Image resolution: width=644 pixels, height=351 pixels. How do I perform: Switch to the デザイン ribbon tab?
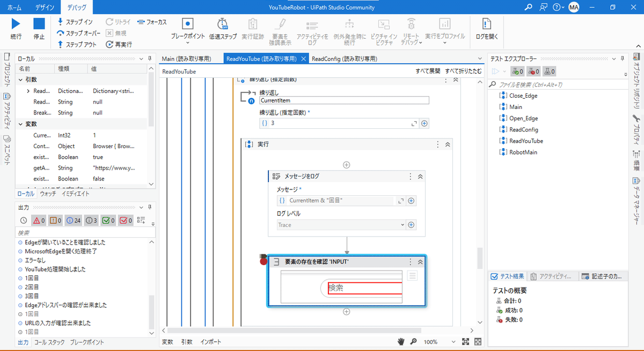[x=45, y=7]
